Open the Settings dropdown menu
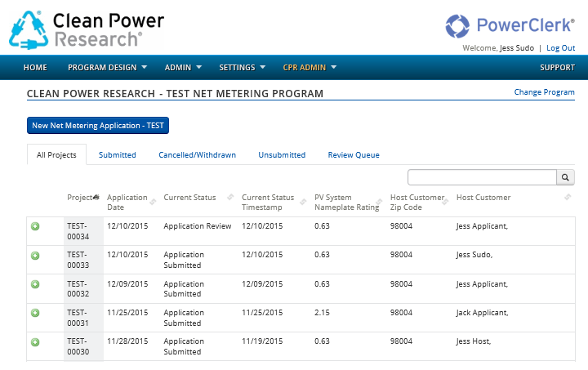588x370 pixels. (x=242, y=67)
